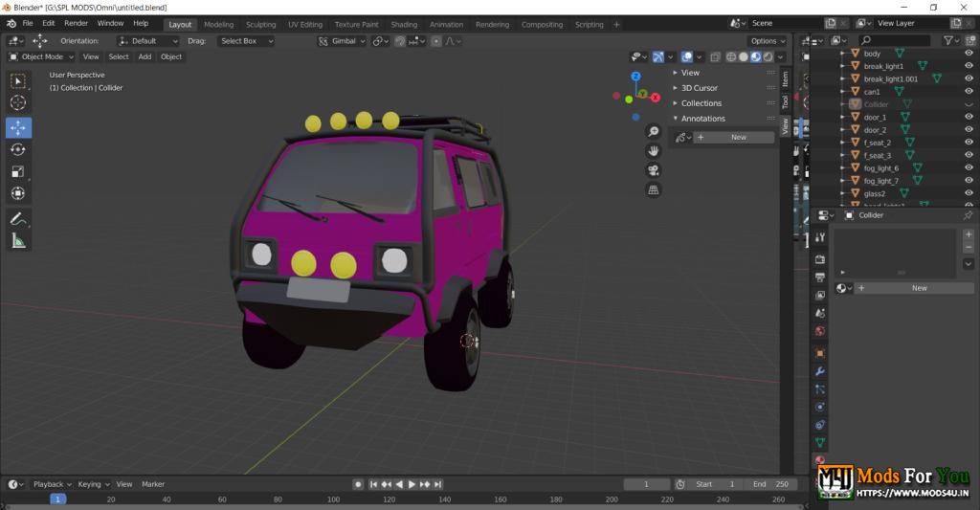This screenshot has height=510, width=980.
Task: Open Particle properties tab
Action: pyautogui.click(x=820, y=388)
